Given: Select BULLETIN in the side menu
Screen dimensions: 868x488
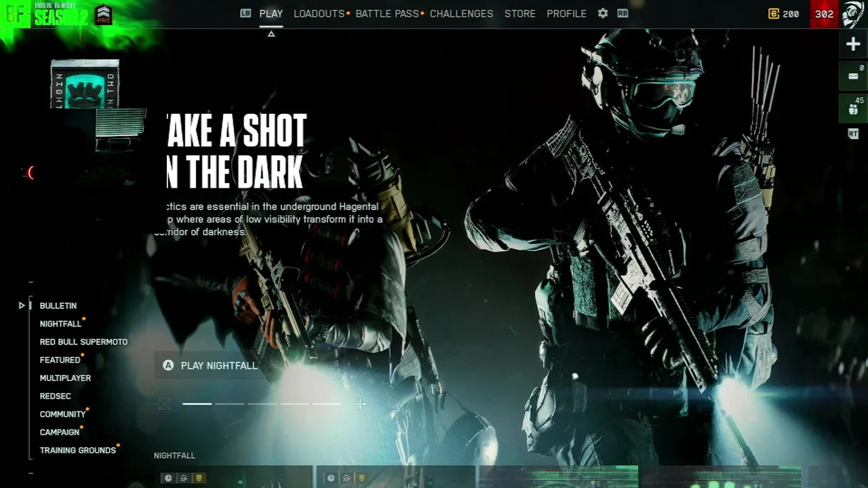Looking at the screenshot, I should click(x=58, y=306).
